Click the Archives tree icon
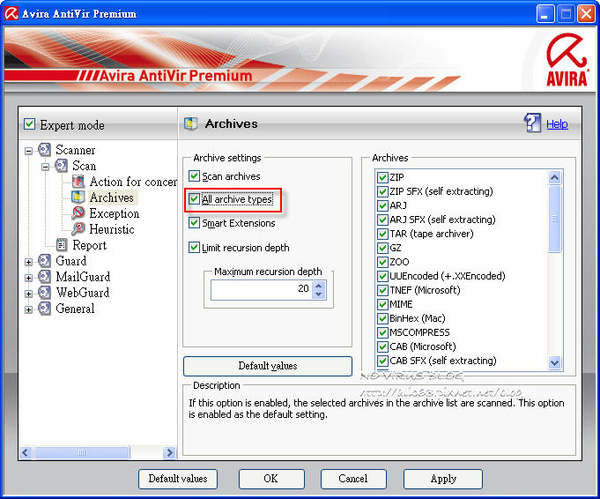 [78, 197]
